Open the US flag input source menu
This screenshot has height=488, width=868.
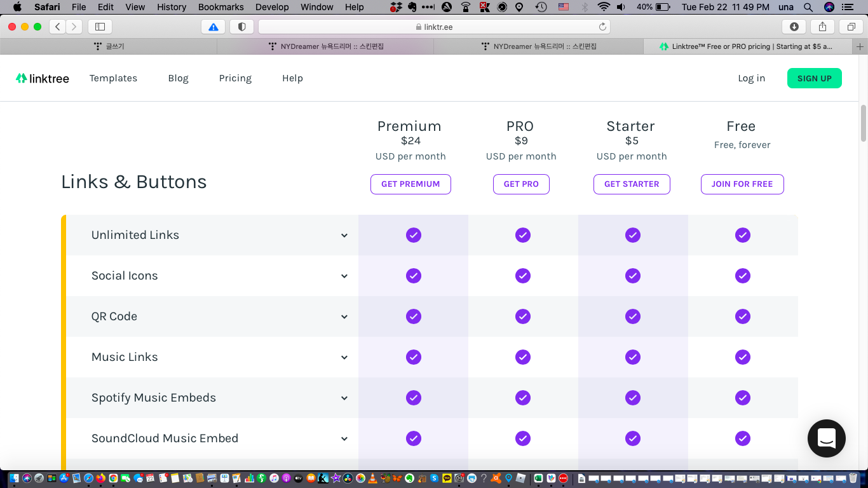coord(564,7)
